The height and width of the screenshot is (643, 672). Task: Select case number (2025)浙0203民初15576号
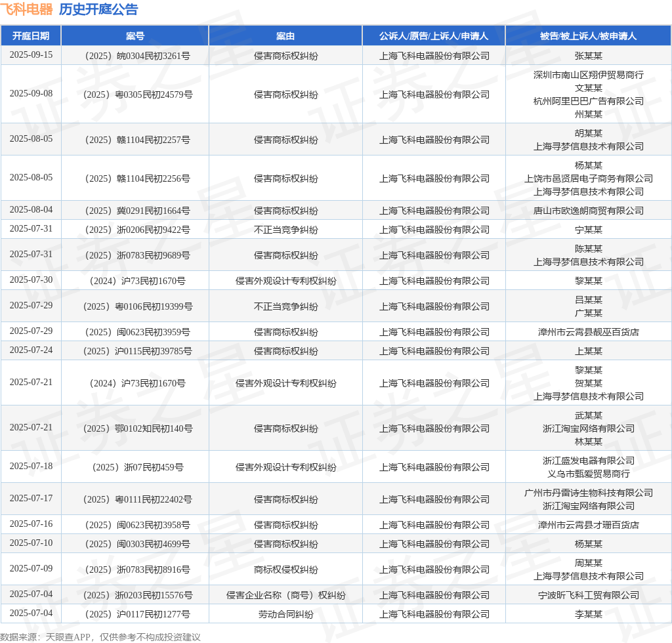pyautogui.click(x=138, y=595)
